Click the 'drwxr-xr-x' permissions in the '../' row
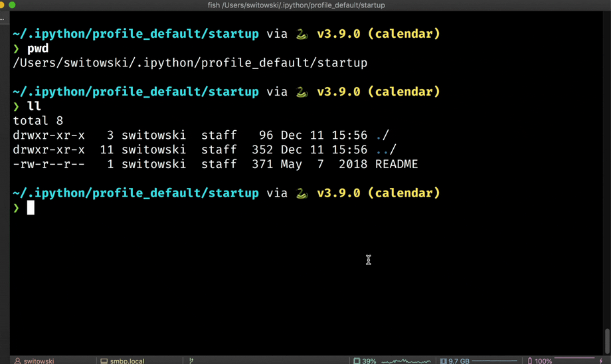The height and width of the screenshot is (364, 611). (x=48, y=149)
